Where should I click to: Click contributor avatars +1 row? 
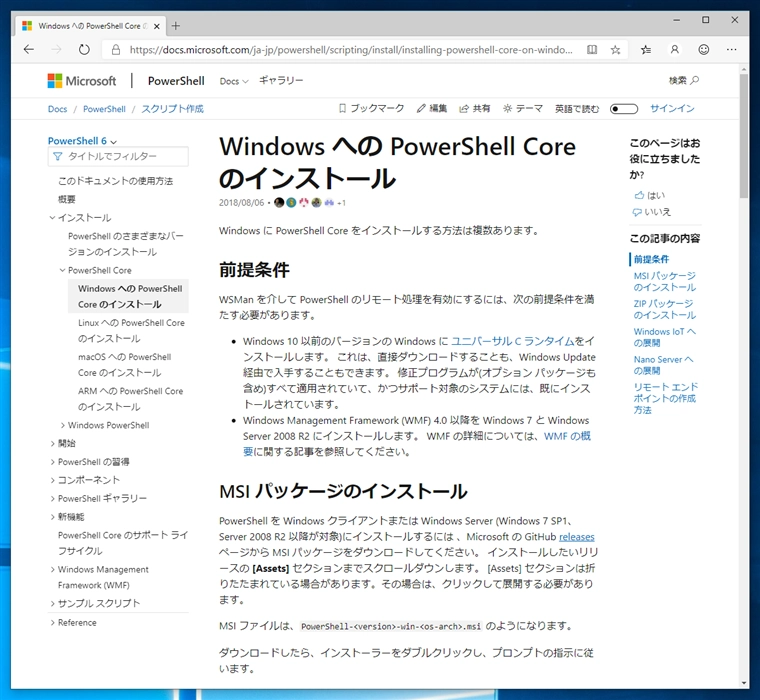(x=310, y=203)
